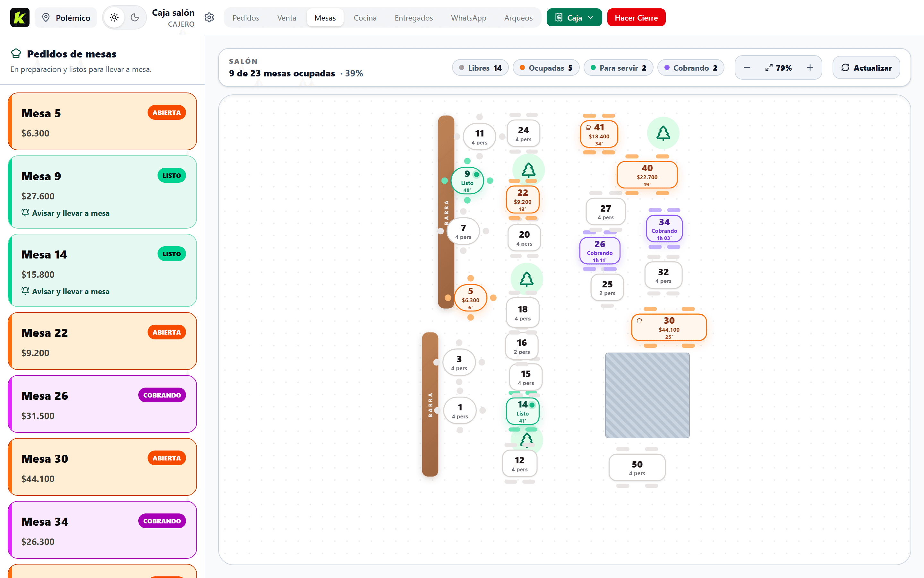Zoom out floor plan with minus icon
Screen dimensions: 924x578
(x=747, y=68)
